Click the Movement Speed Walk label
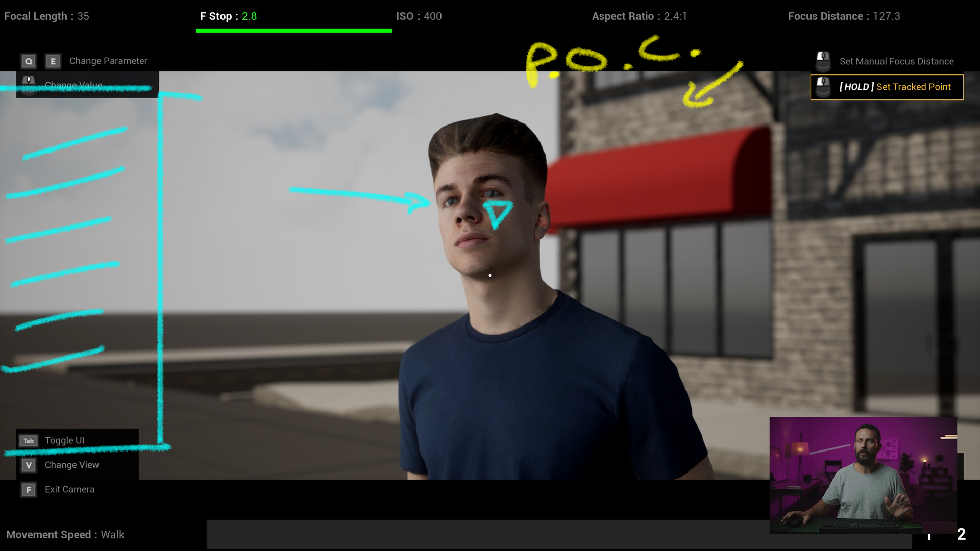Image resolution: width=980 pixels, height=551 pixels. [65, 535]
